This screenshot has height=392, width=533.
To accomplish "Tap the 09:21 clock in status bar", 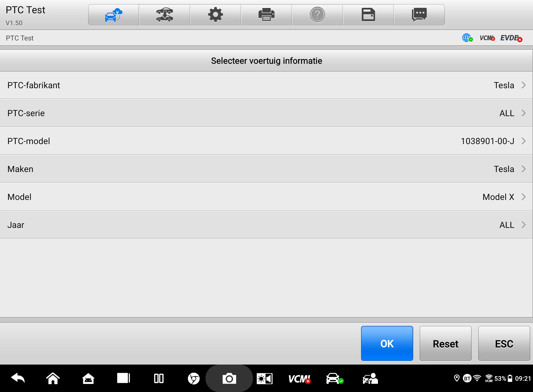I will (523, 379).
